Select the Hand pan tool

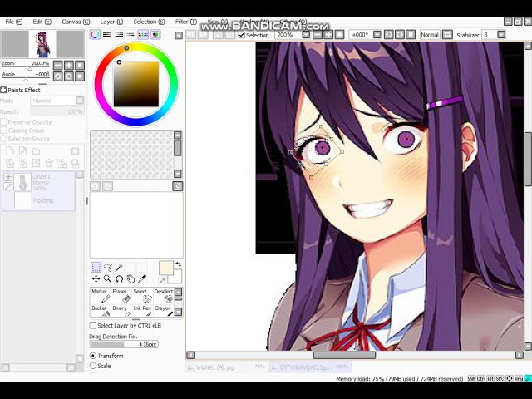[131, 279]
